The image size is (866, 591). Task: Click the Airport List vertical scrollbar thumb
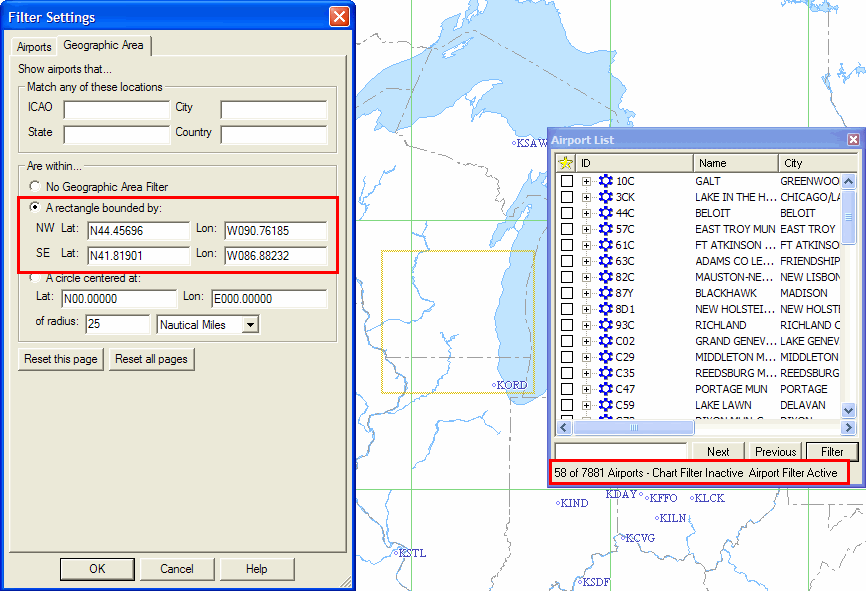[848, 217]
